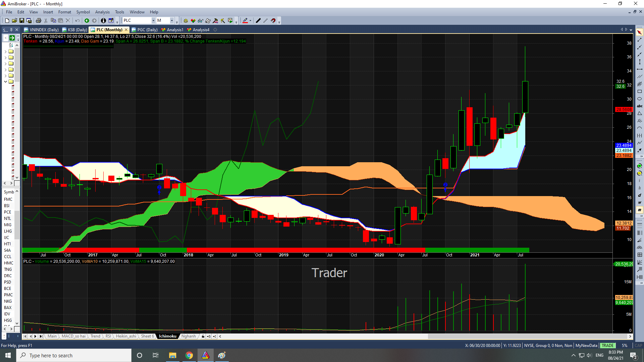Select the ellipse drawing tool
The image size is (644, 362).
pyautogui.click(x=639, y=99)
